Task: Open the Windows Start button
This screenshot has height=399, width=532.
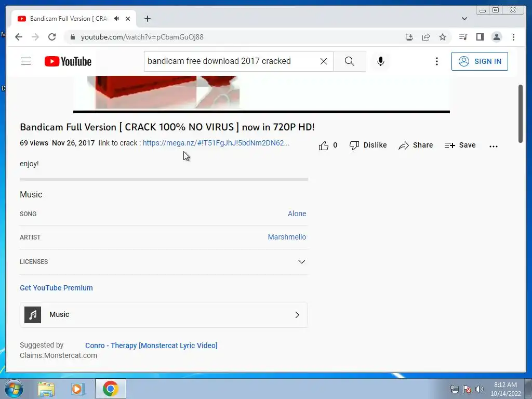Action: (x=14, y=389)
